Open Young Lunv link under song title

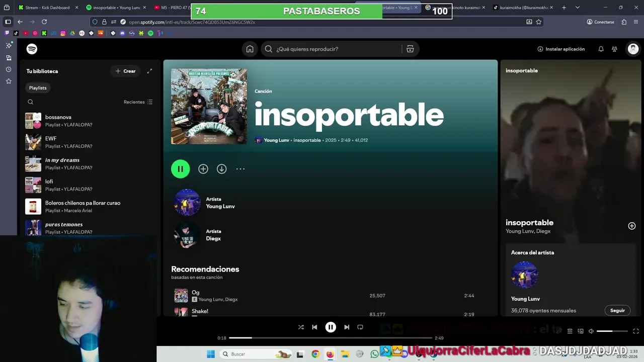[x=276, y=140]
